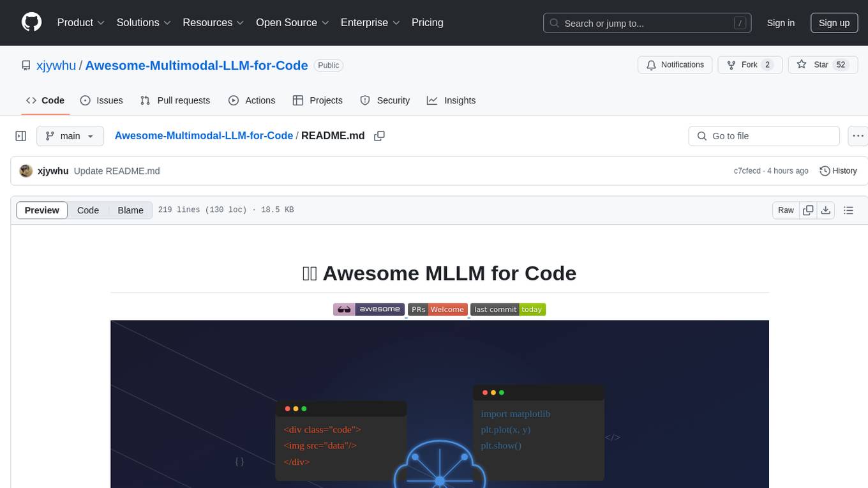Open the GitHub home logo
This screenshot has height=488, width=868.
click(32, 22)
